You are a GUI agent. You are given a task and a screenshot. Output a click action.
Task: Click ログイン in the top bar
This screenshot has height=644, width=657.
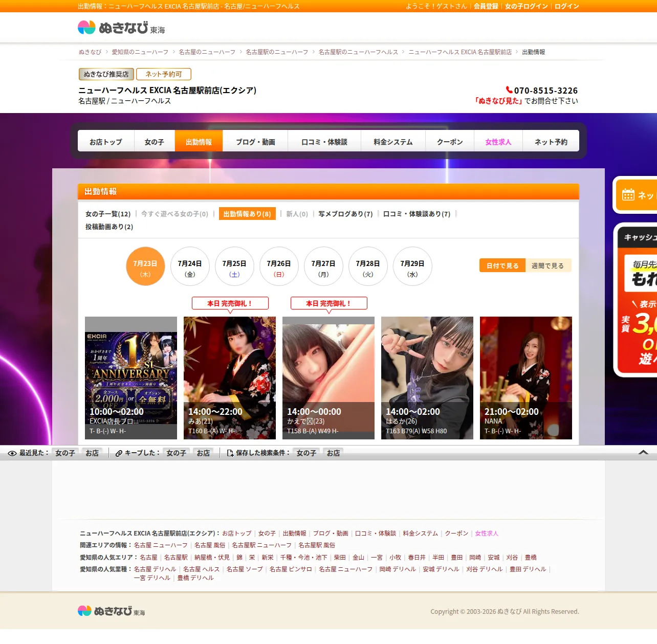(x=567, y=6)
